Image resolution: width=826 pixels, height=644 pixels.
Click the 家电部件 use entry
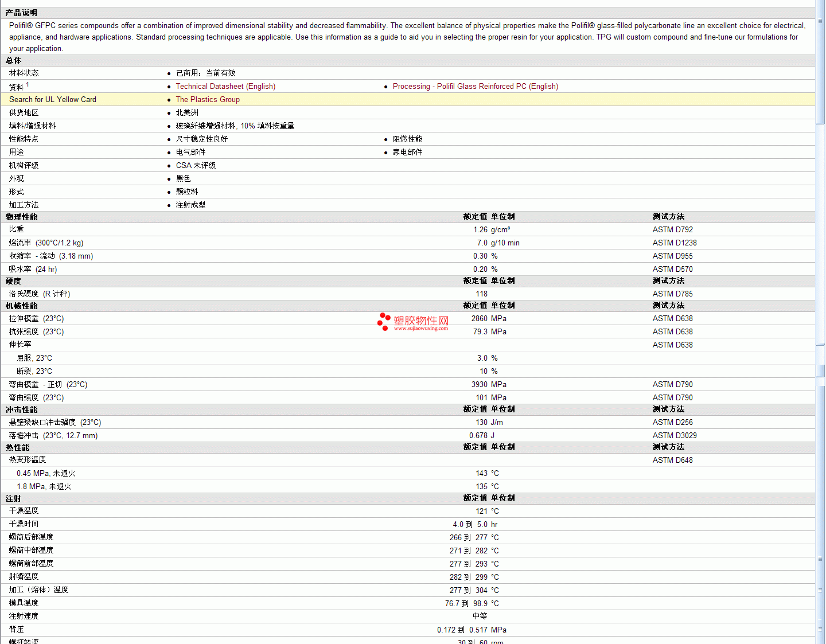click(x=407, y=152)
